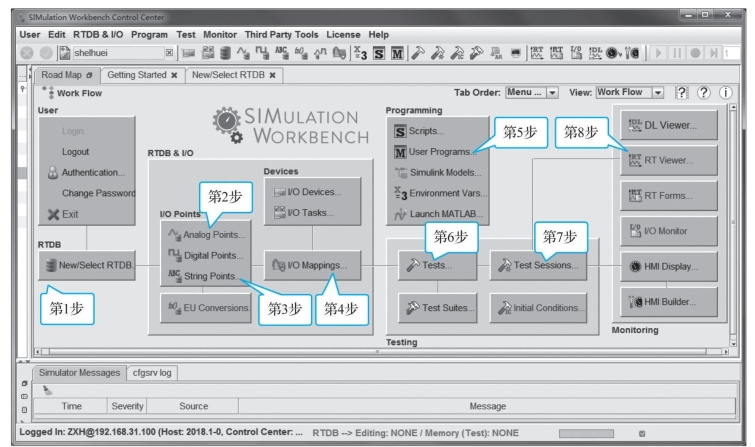
Task: Click the RTDB database toolbar icon
Action: (225, 53)
